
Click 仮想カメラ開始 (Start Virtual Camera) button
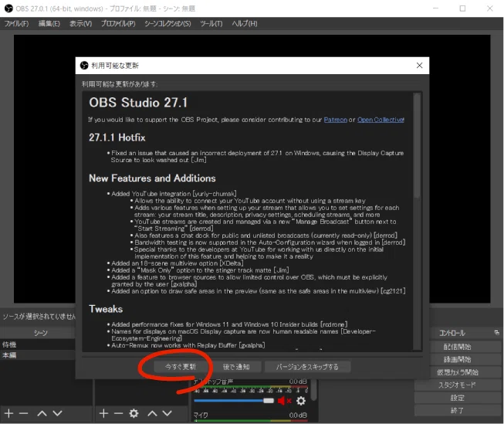457,372
